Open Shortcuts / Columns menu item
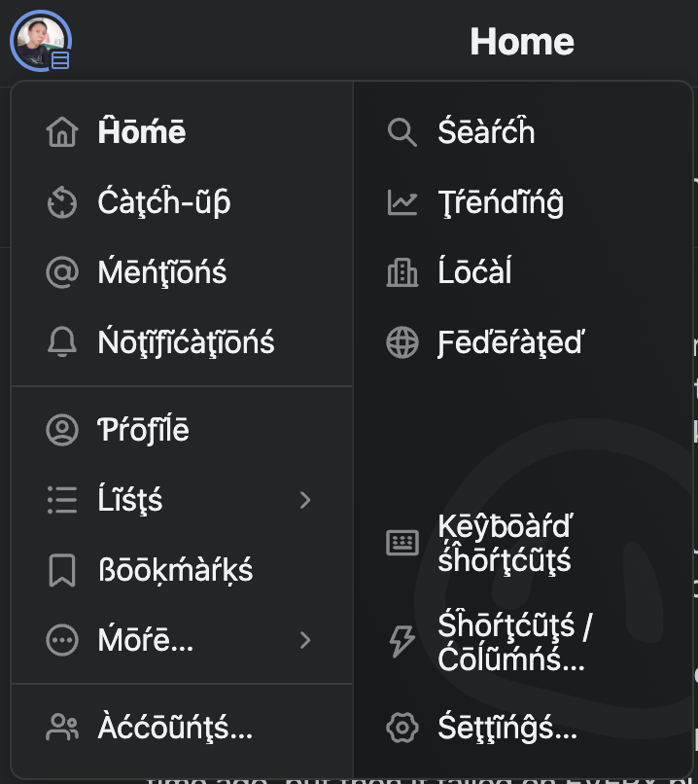Screen dimensions: 698x784 [510, 642]
